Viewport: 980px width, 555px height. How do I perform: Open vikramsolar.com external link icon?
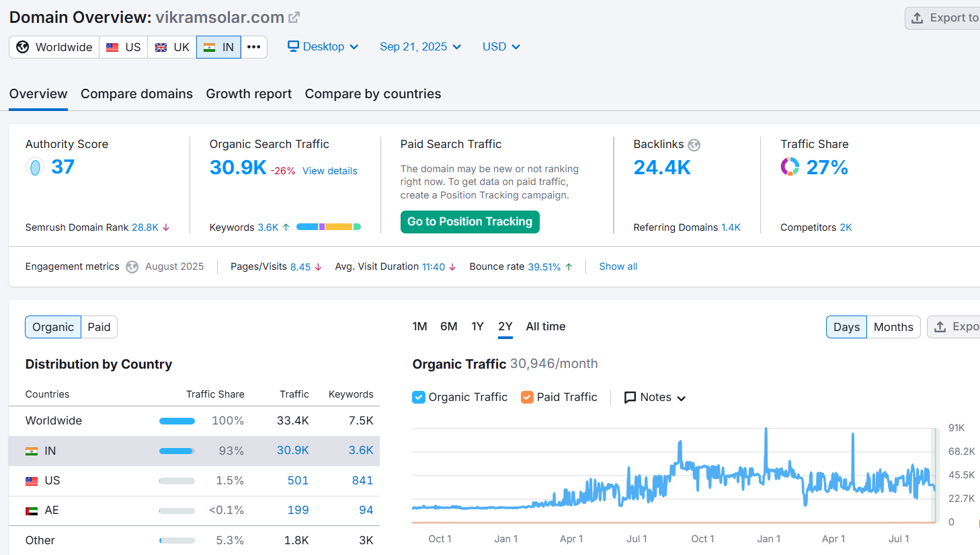point(294,17)
